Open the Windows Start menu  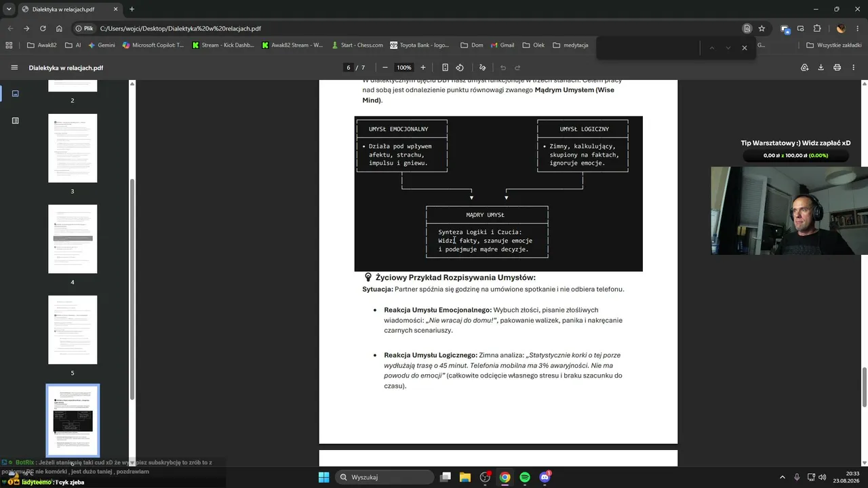tap(323, 477)
